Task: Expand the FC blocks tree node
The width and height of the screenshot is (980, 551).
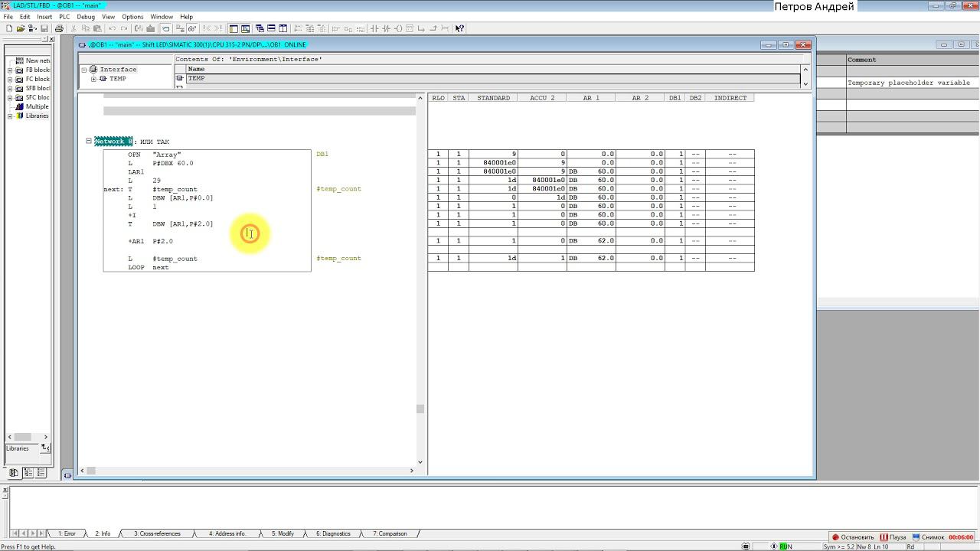Action: coord(10,79)
